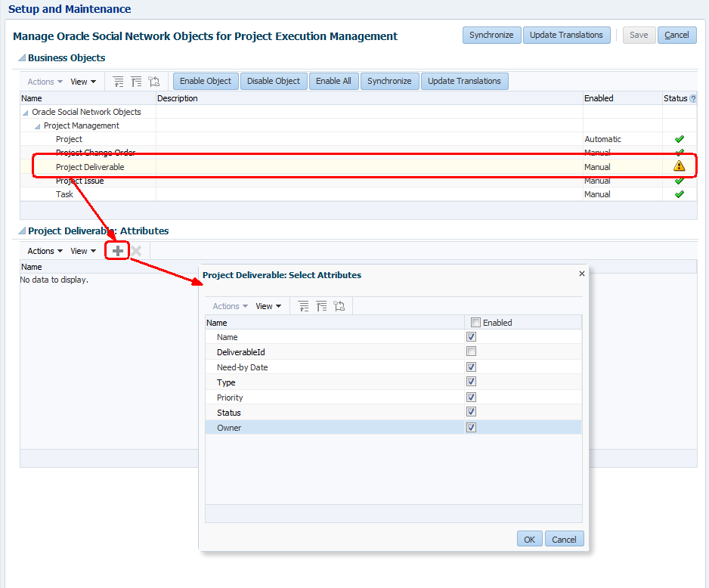The image size is (709, 588).
Task: Select the Need-by Date row
Action: click(393, 367)
